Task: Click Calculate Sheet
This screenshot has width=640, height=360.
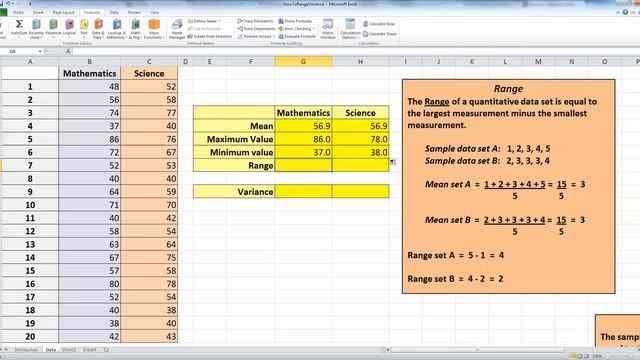Action: [x=380, y=34]
